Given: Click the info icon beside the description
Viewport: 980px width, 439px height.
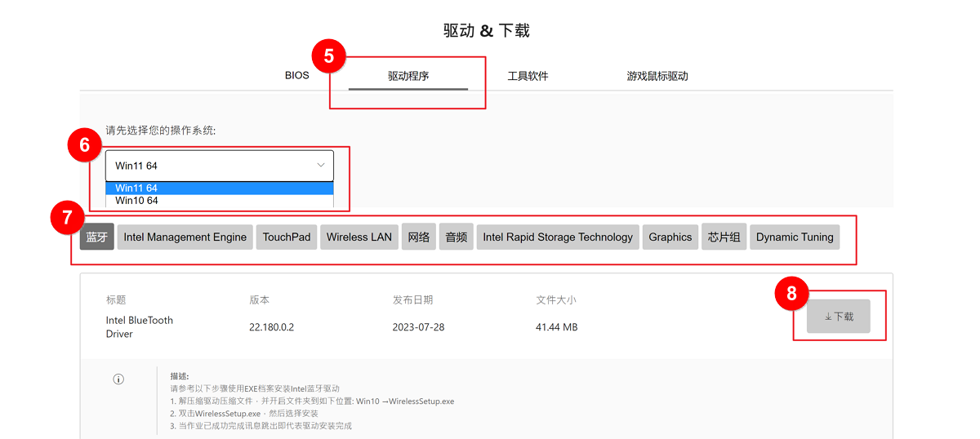Looking at the screenshot, I should pyautogui.click(x=118, y=379).
